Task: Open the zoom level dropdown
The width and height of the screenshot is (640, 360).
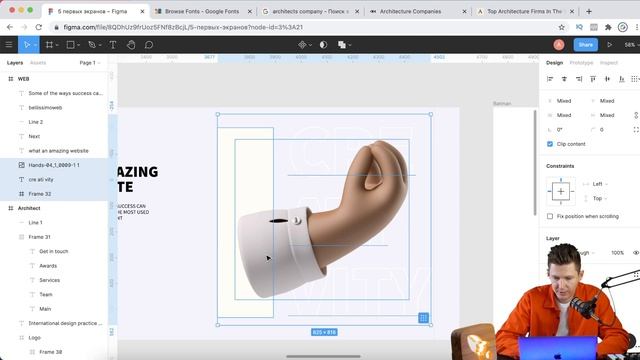Action: click(631, 44)
